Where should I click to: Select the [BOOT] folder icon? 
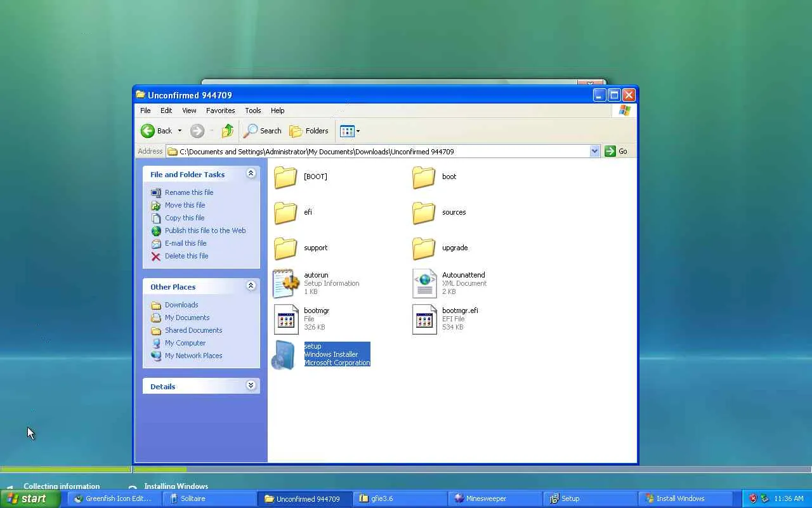coord(285,177)
